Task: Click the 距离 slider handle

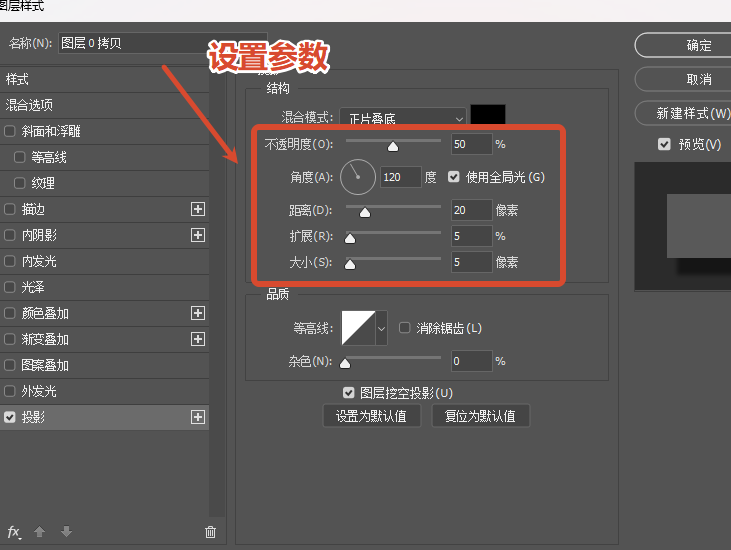Action: tap(365, 213)
